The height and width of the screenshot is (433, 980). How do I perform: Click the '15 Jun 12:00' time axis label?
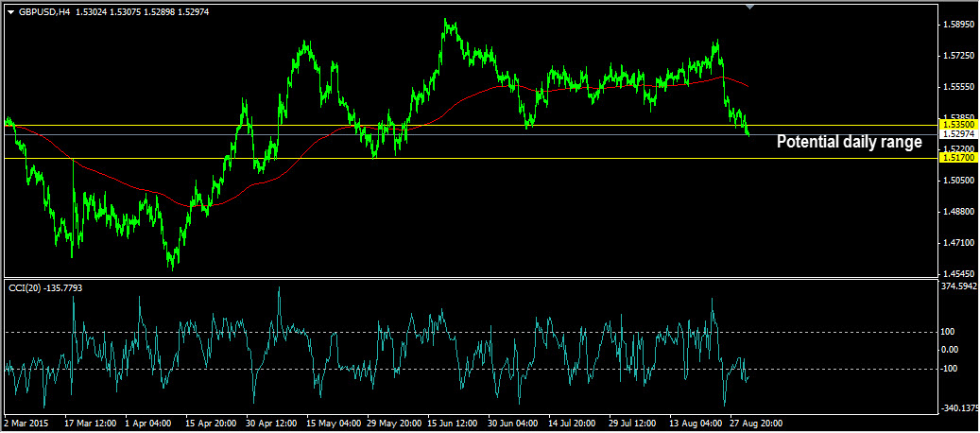[x=453, y=423]
